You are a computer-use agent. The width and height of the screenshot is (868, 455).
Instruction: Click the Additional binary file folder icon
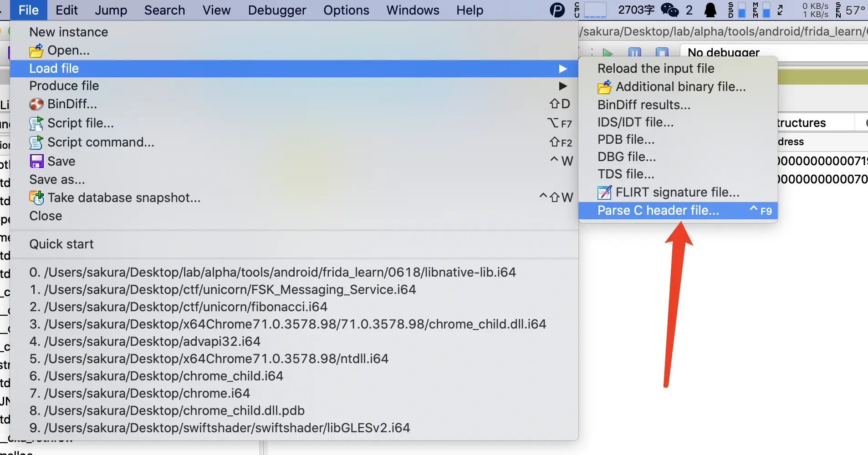[x=605, y=87]
